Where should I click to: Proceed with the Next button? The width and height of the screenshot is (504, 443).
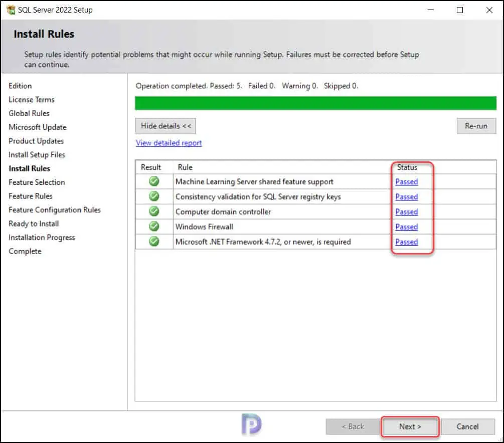pos(410,426)
